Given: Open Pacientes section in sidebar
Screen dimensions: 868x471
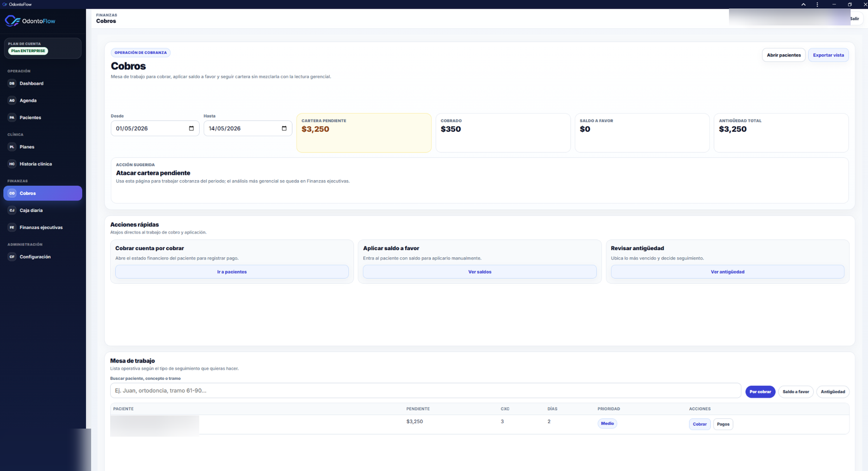Looking at the screenshot, I should pos(43,117).
